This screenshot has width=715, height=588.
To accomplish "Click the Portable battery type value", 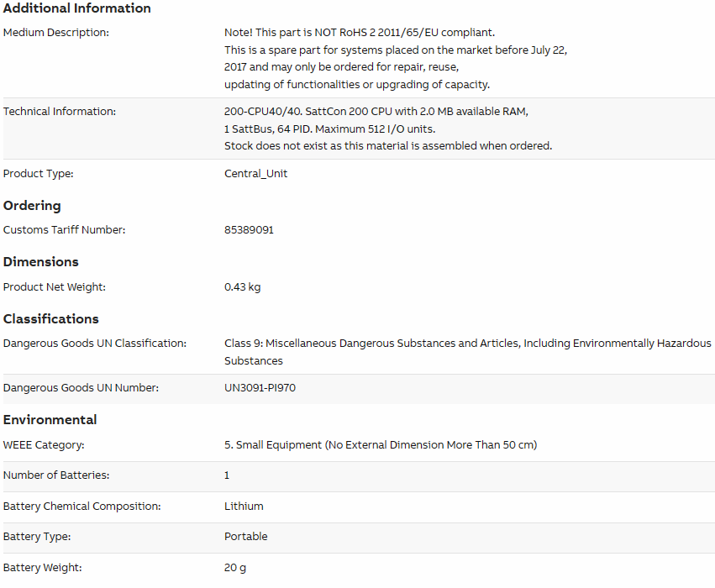I will tap(246, 537).
